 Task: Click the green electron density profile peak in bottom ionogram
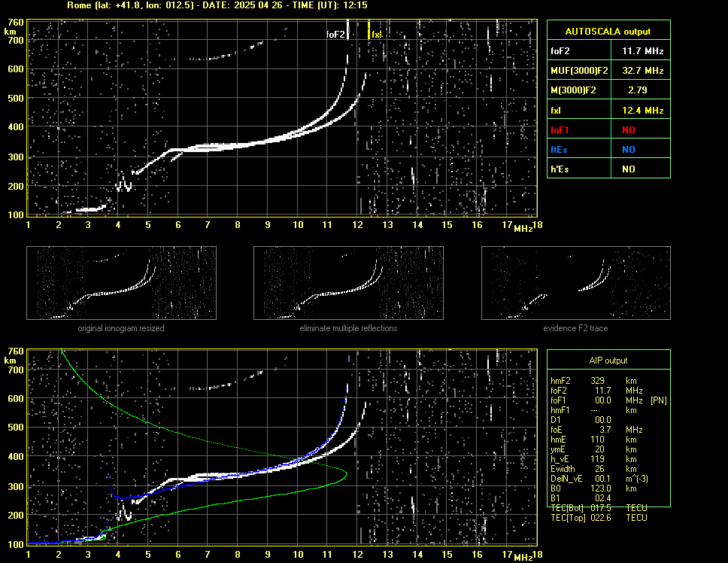tap(346, 474)
